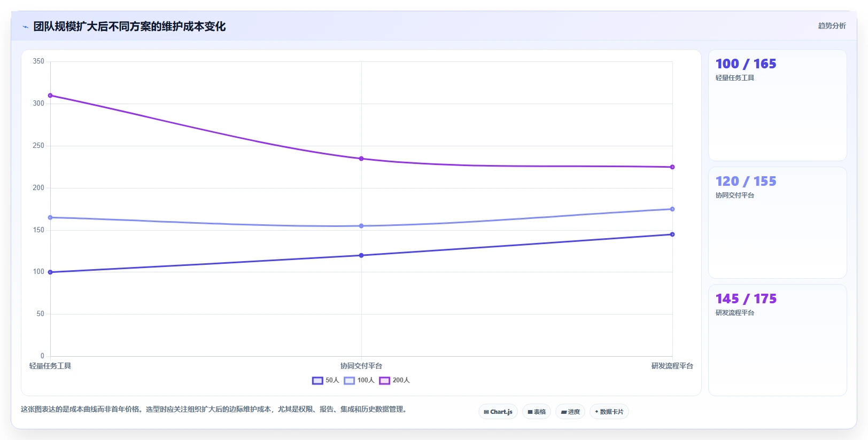Click the 轻量任务工具 x-axis label
Screen dimensions: 868x440
(50, 366)
